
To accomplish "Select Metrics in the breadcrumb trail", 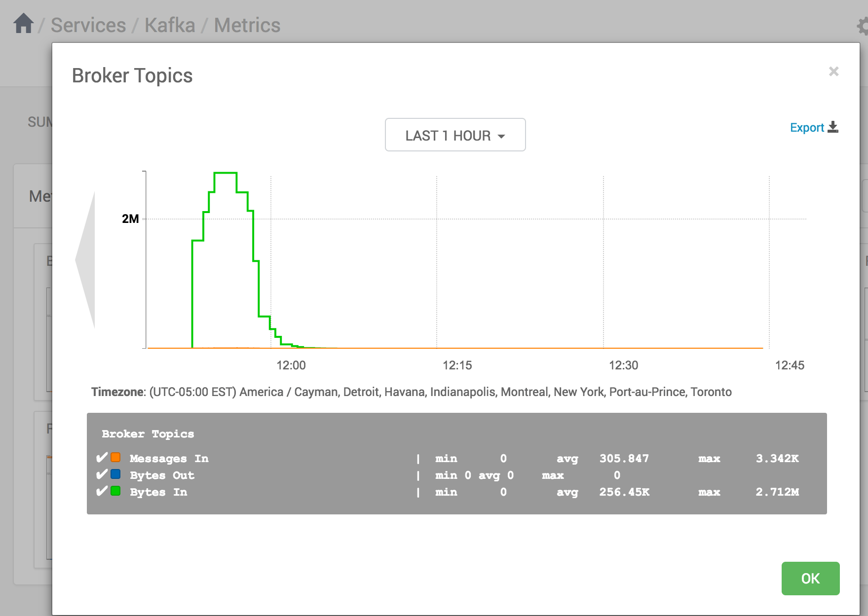I will point(247,25).
